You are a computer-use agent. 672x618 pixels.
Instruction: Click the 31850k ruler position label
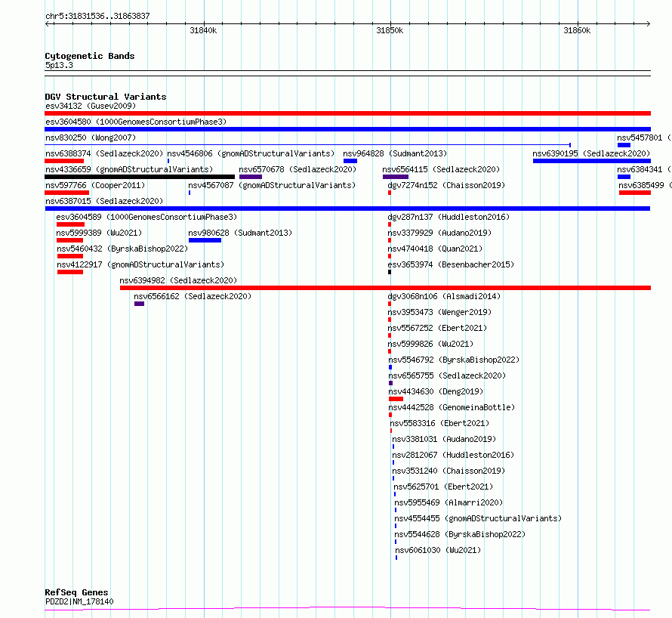pos(390,30)
